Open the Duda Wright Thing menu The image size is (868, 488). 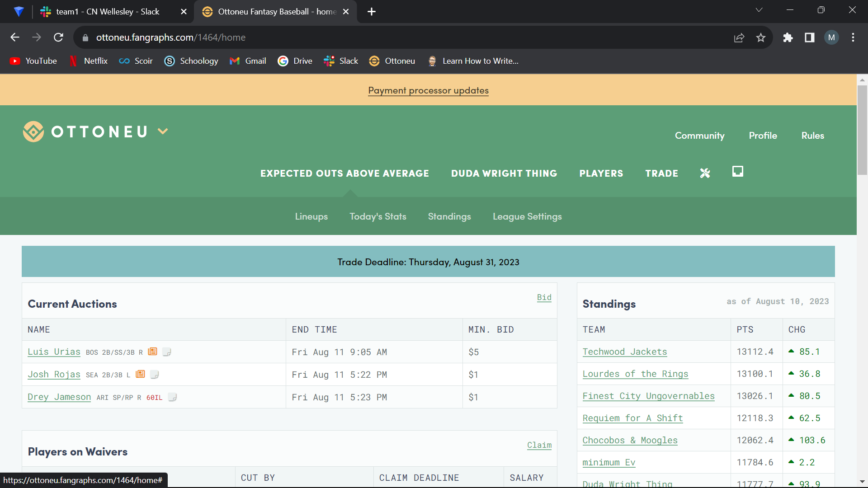pos(504,174)
